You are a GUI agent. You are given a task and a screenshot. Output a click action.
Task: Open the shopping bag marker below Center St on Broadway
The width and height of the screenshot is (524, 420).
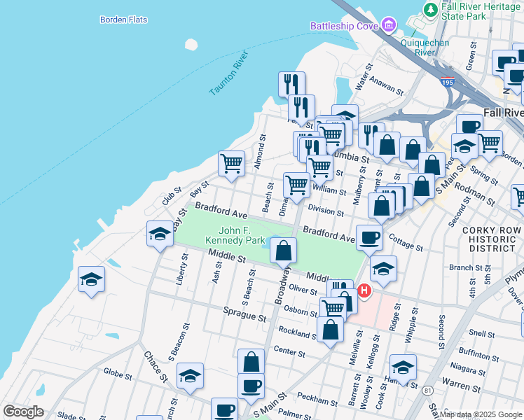pos(251,362)
